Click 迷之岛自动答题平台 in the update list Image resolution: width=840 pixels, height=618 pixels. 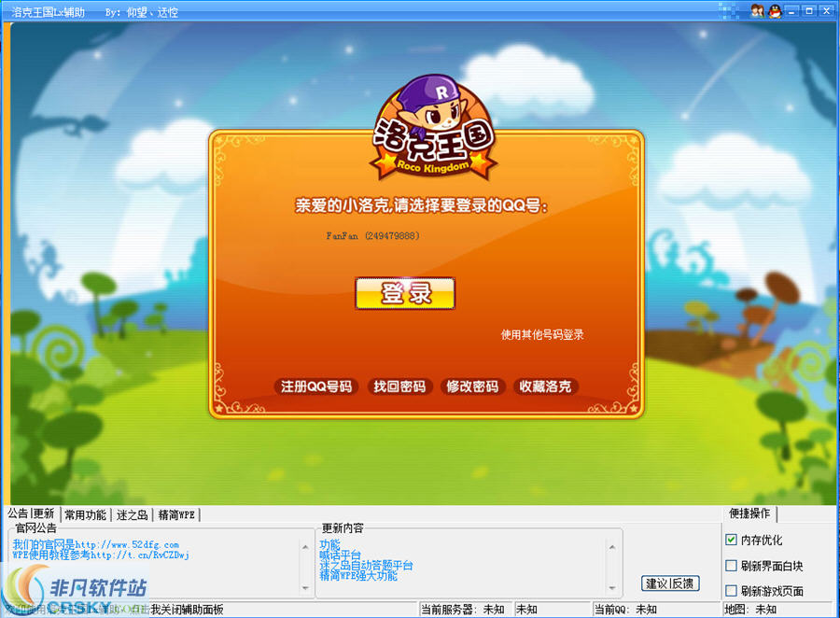(x=367, y=565)
